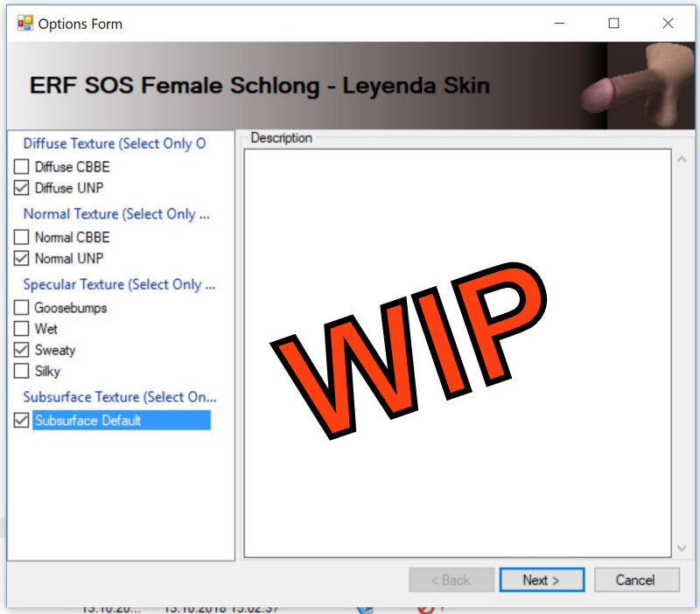
Task: Maximize the Options Form window
Action: point(614,24)
